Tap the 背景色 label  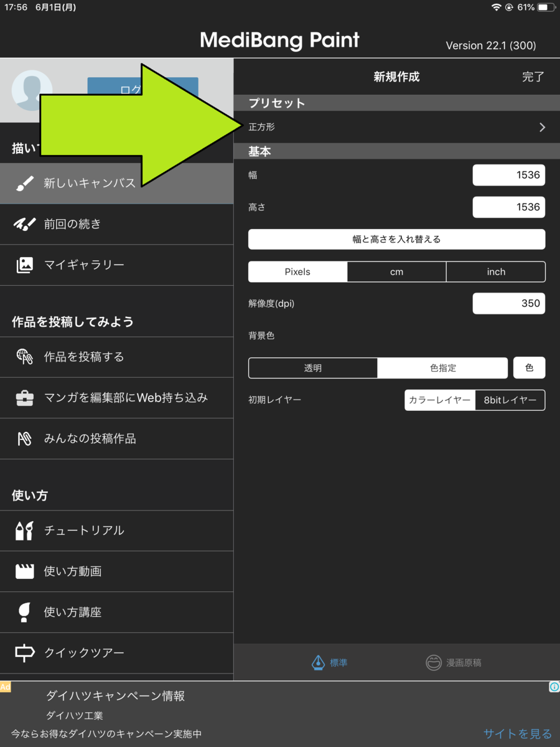pyautogui.click(x=261, y=336)
